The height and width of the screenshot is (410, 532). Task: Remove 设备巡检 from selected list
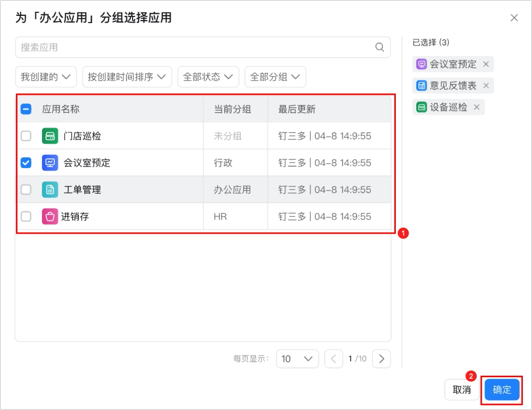click(x=476, y=107)
